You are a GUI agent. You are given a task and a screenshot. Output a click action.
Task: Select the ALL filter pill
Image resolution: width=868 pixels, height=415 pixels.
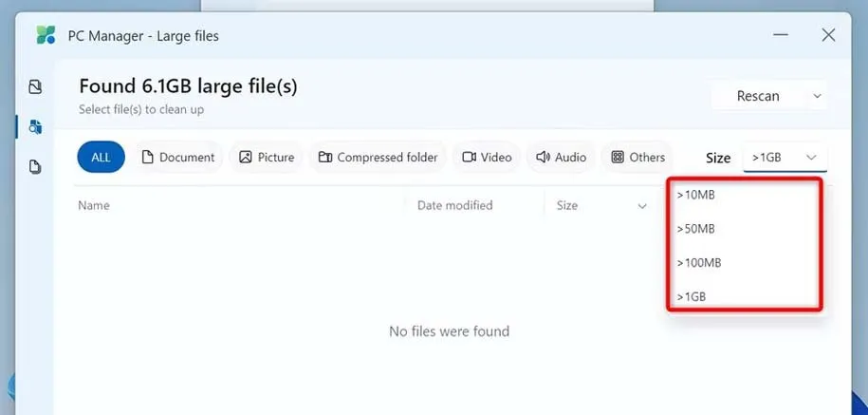(101, 158)
